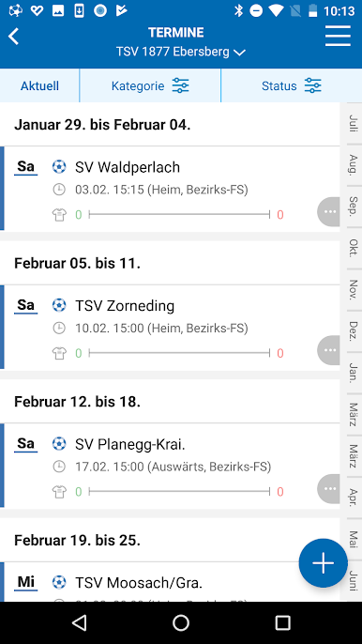Open the Kategorie filter
The width and height of the screenshot is (362, 644).
click(x=150, y=85)
